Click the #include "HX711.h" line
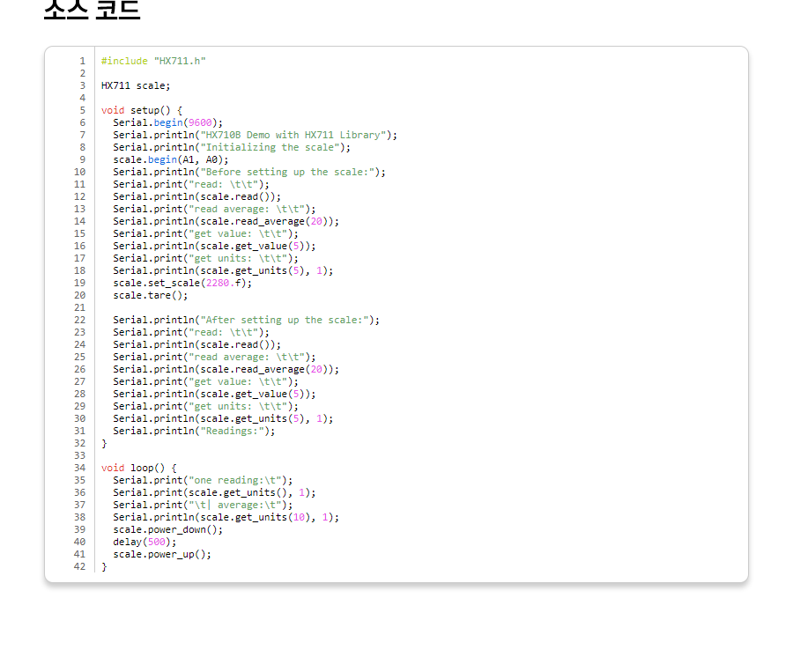 [153, 61]
